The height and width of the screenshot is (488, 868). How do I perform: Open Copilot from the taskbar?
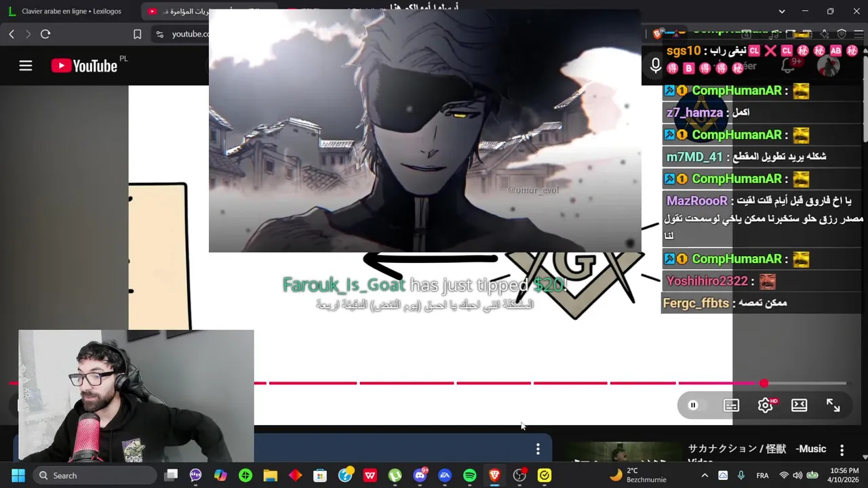click(x=220, y=475)
